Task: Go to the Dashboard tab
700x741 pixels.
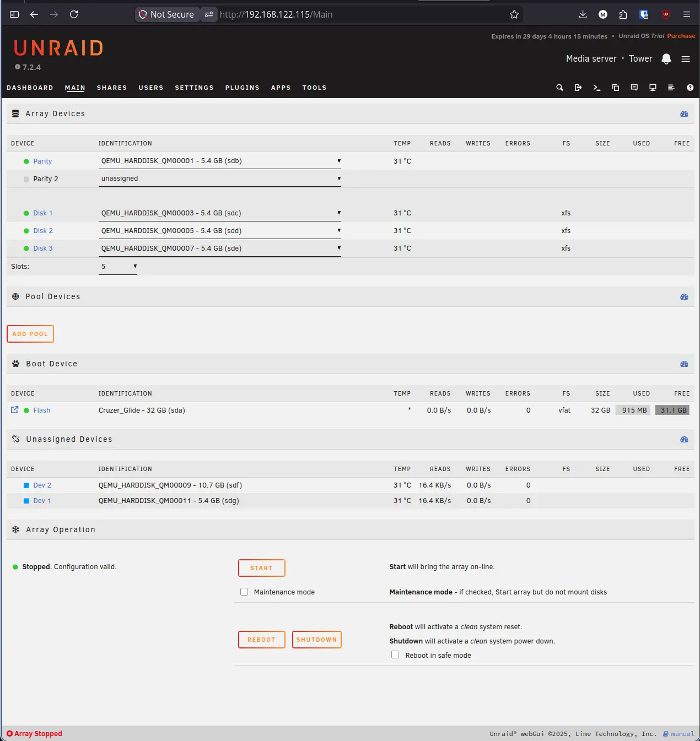Action: [x=30, y=88]
